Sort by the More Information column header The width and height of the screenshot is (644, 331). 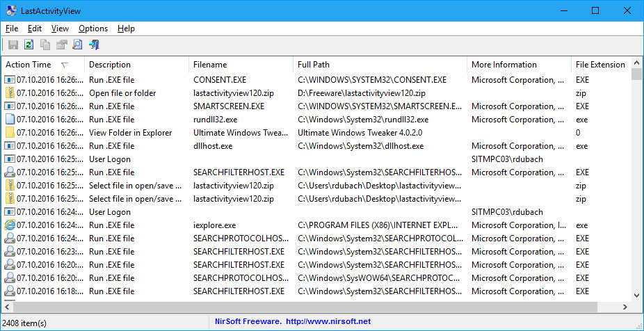point(519,65)
